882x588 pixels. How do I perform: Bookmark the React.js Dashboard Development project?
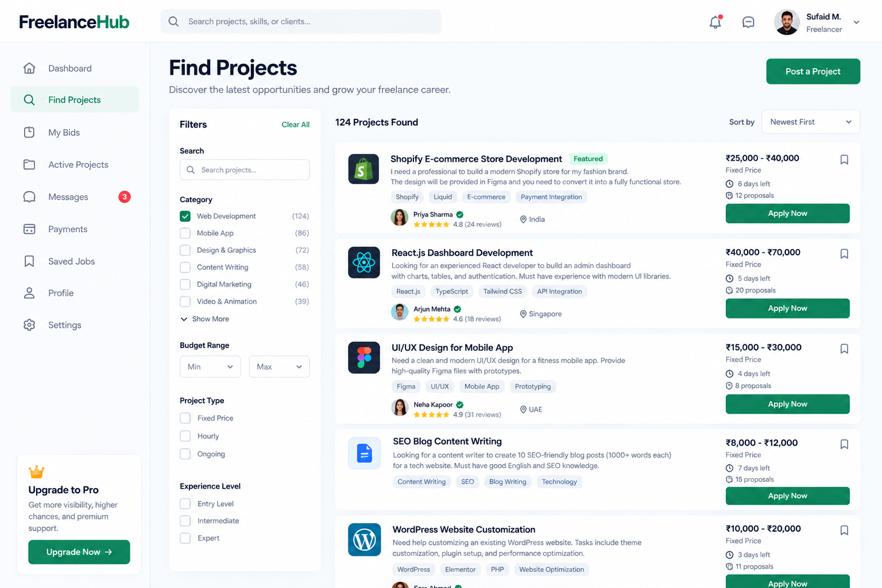coord(844,254)
